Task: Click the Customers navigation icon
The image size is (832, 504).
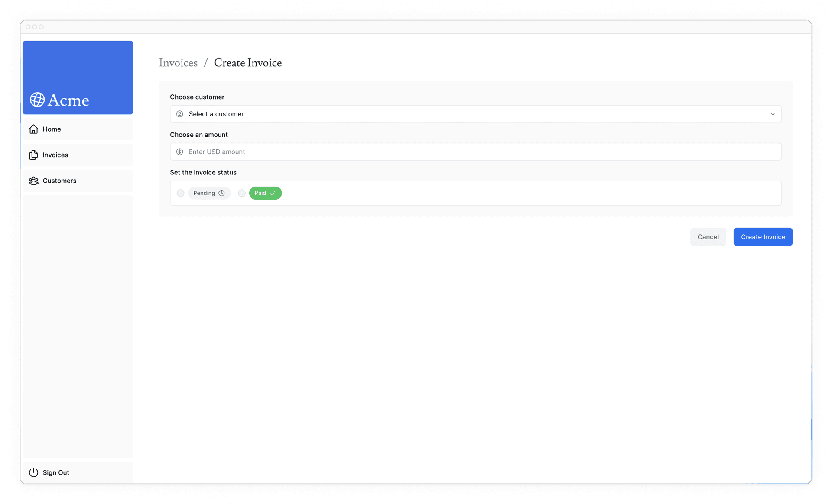Action: tap(34, 181)
